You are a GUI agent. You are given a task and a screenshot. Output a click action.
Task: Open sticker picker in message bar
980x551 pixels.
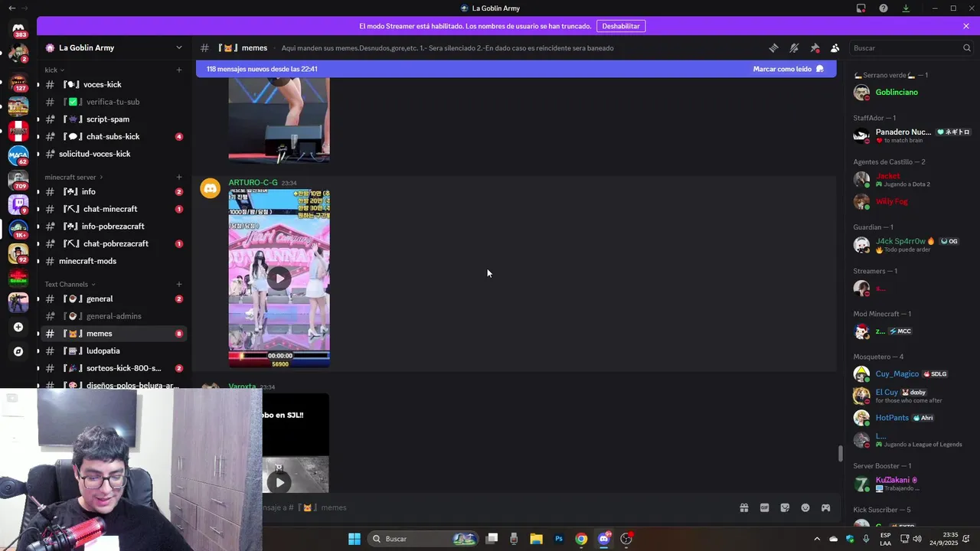click(x=785, y=507)
